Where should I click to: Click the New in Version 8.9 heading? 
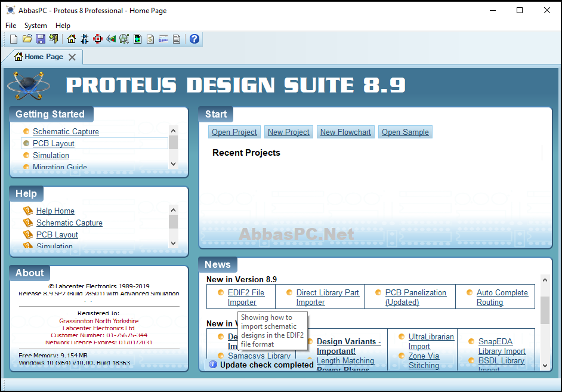click(x=242, y=279)
